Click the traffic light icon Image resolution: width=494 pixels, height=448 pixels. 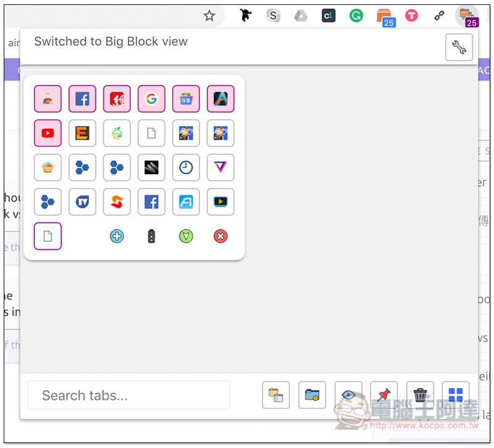coord(151,236)
